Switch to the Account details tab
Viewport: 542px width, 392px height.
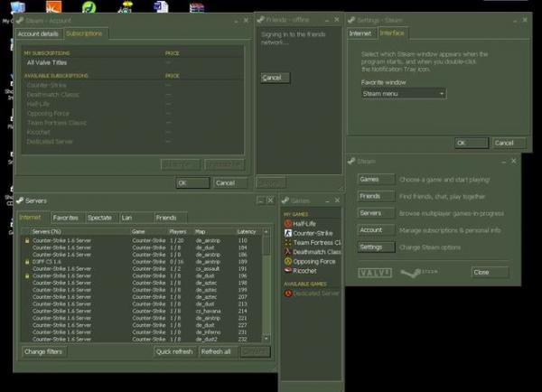tap(38, 33)
